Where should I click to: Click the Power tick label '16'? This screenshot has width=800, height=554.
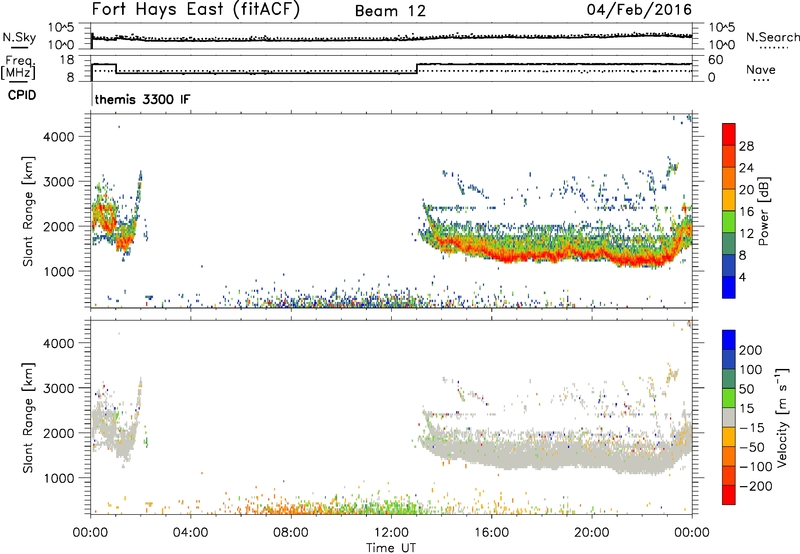pyautogui.click(x=746, y=212)
